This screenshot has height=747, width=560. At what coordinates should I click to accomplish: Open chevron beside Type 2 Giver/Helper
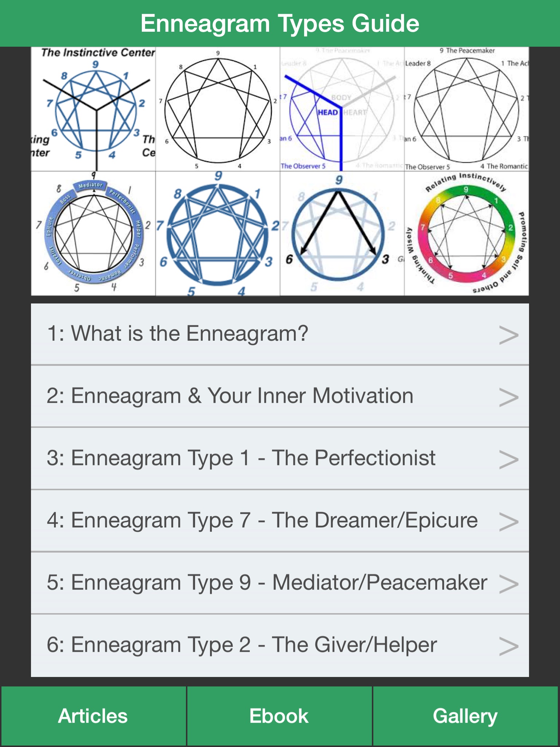coord(508,646)
